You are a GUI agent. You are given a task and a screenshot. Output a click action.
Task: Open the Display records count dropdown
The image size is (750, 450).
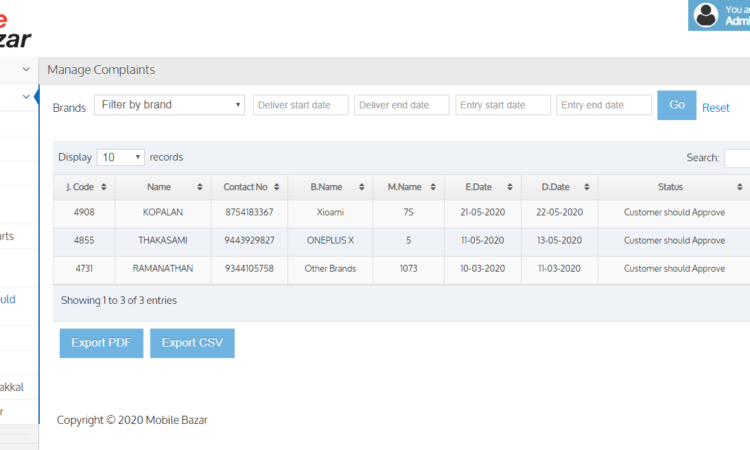[x=121, y=158]
